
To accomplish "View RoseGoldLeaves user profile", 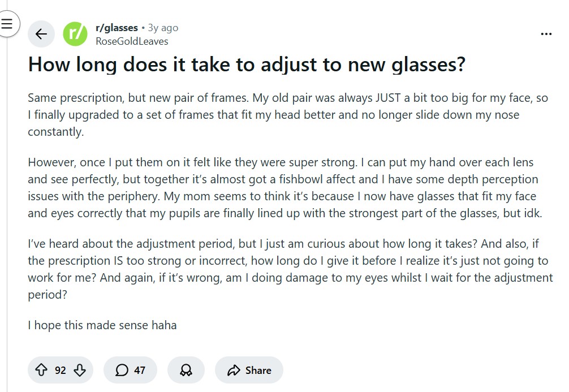I will click(132, 41).
